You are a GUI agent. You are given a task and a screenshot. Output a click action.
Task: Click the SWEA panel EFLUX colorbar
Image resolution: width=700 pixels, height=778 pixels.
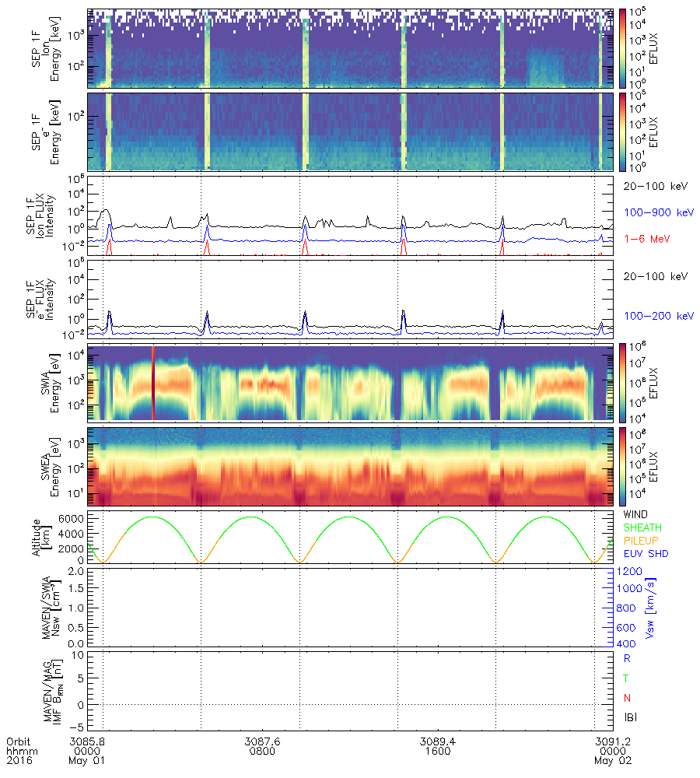pyautogui.click(x=622, y=465)
